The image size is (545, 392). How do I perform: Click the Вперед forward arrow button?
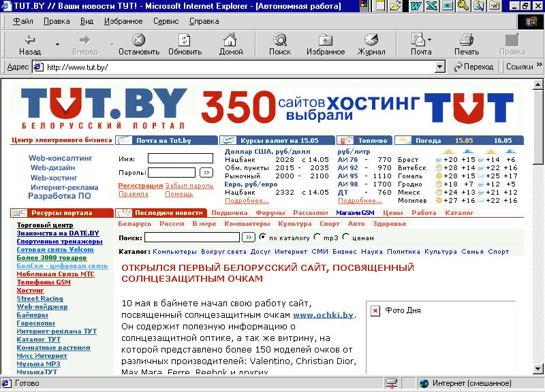click(84, 44)
